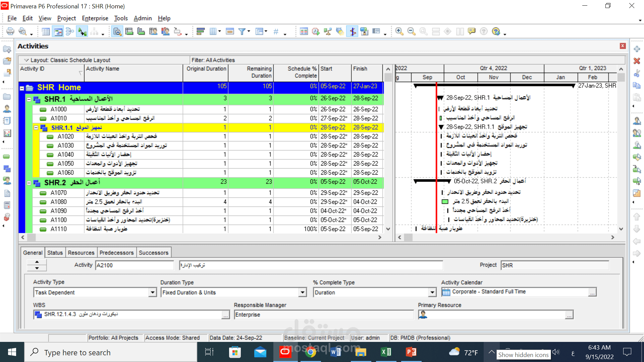The height and width of the screenshot is (362, 644).
Task: Zoom out on the Gantt chart
Action: (x=411, y=31)
